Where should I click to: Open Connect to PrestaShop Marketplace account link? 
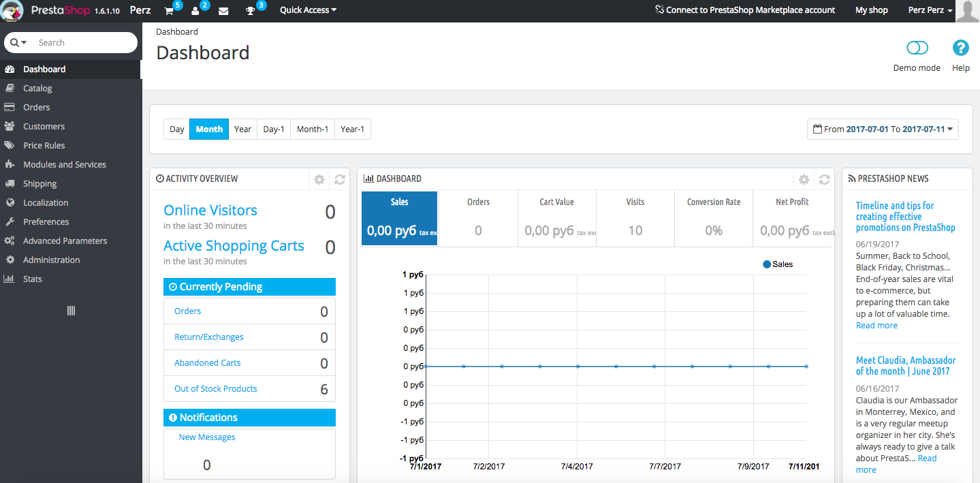coord(745,10)
